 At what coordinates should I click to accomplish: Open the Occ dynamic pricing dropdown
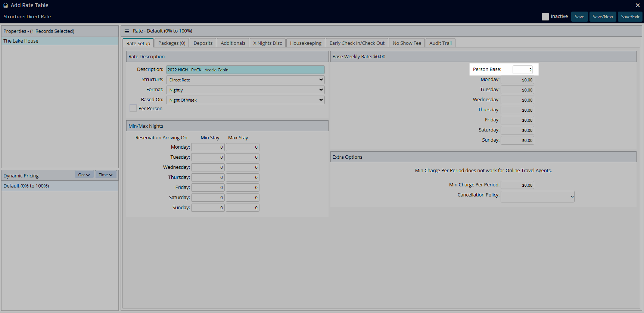point(84,175)
